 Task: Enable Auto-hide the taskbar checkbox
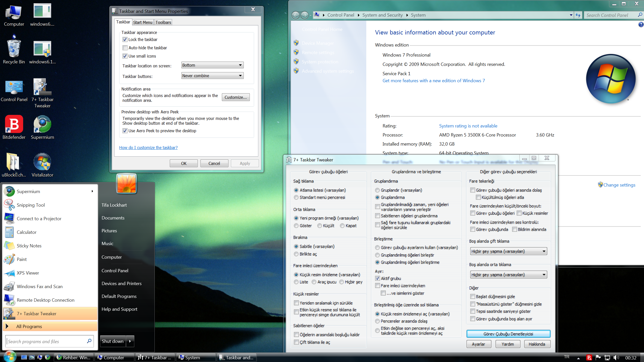point(125,48)
